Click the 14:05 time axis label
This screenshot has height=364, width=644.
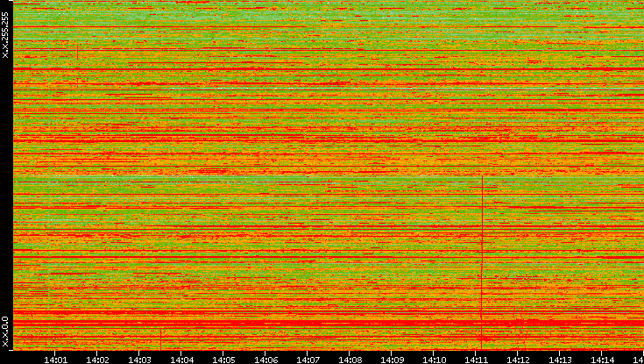click(223, 360)
